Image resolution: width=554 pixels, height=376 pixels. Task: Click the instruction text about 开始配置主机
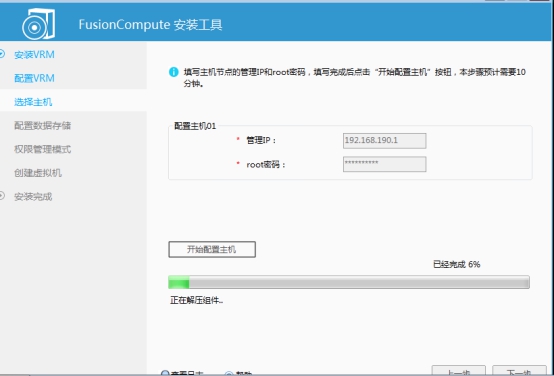click(354, 78)
